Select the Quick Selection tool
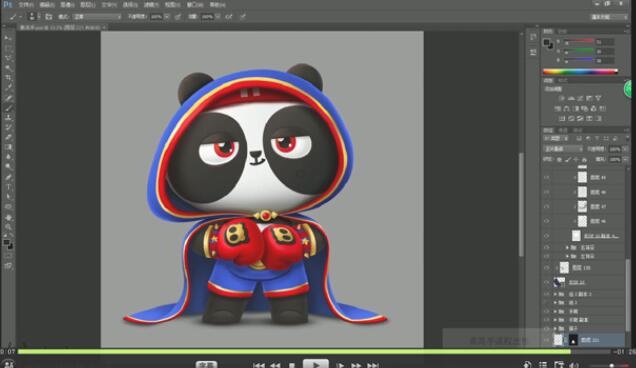 8,68
